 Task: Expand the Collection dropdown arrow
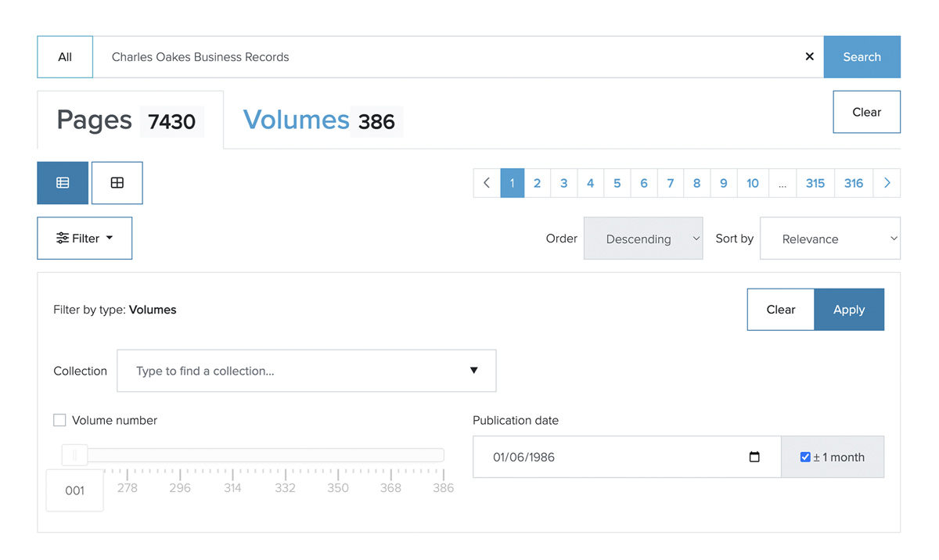tap(473, 371)
